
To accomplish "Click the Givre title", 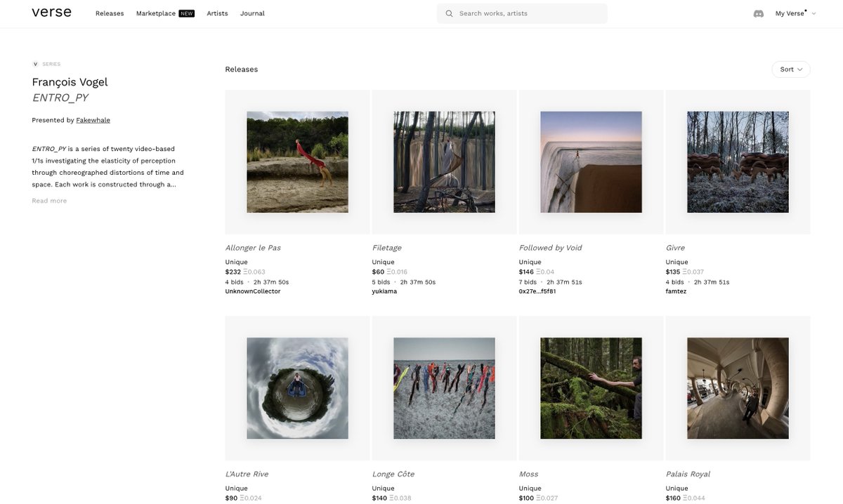I will [x=675, y=248].
